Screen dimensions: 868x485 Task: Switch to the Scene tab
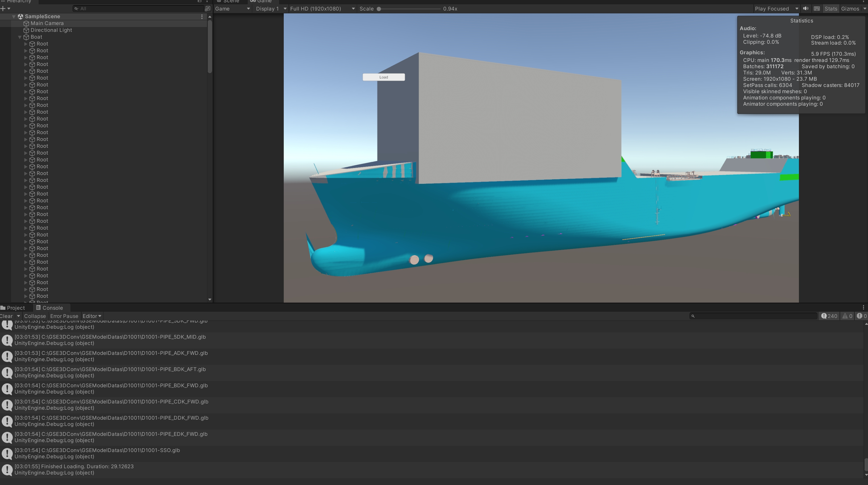[229, 1]
